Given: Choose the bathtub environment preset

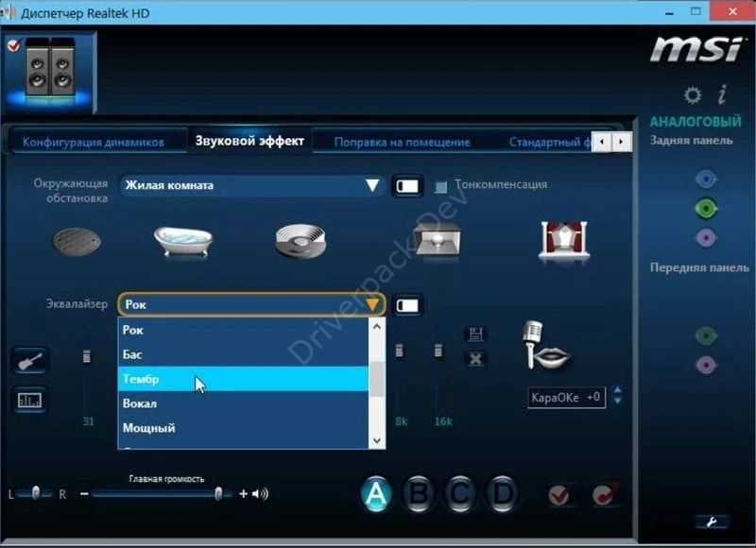Looking at the screenshot, I should point(183,240).
